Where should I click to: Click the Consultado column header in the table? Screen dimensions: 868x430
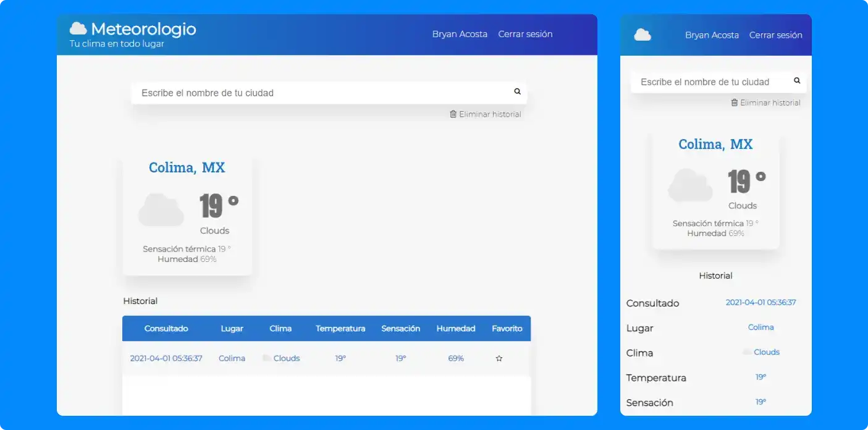click(x=166, y=329)
